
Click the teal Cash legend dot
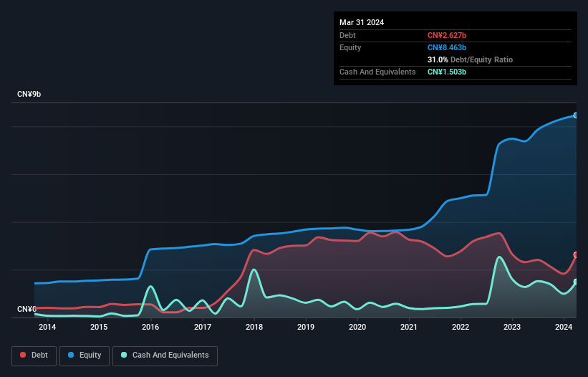(x=124, y=355)
